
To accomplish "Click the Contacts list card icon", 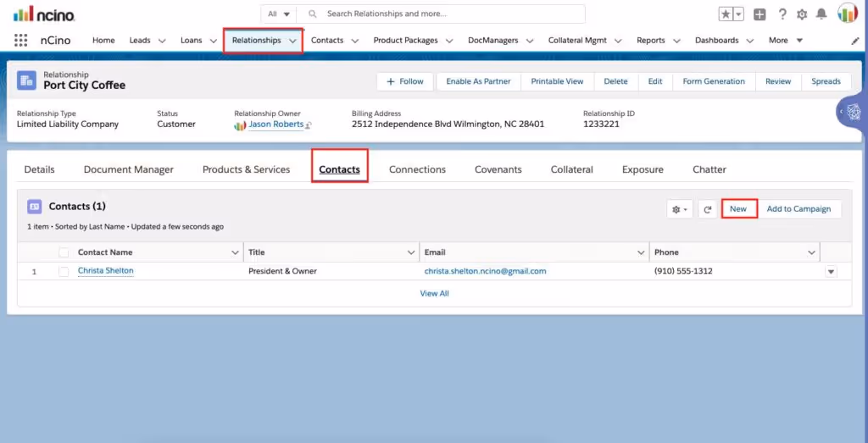I will point(34,207).
